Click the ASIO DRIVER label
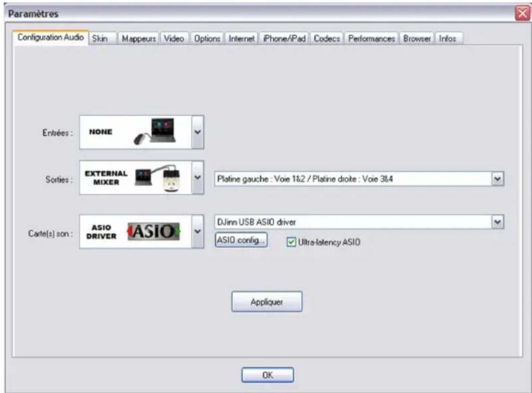Image resolution: width=532 pixels, height=393 pixels. (x=101, y=232)
